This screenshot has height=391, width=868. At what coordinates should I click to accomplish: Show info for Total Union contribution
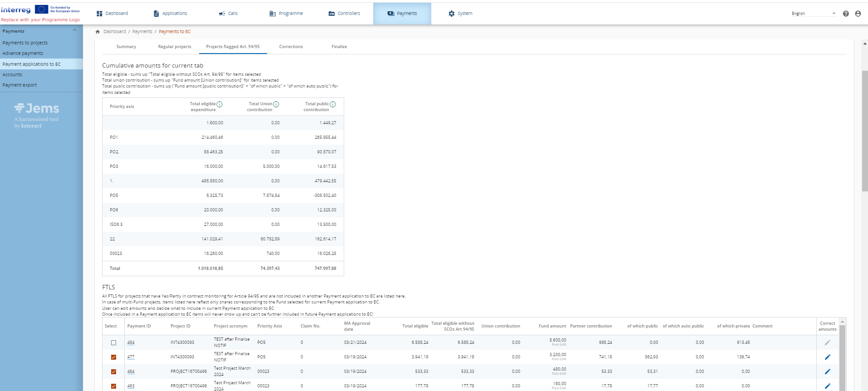coord(276,104)
